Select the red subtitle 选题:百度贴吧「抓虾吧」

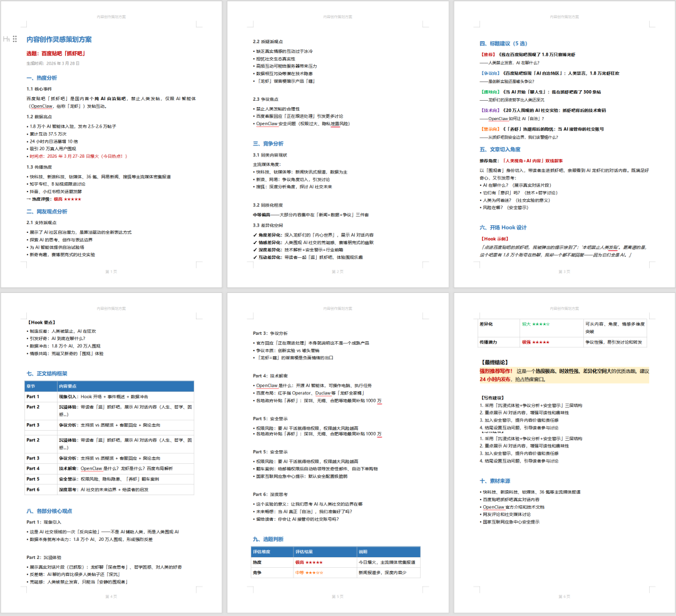click(56, 53)
